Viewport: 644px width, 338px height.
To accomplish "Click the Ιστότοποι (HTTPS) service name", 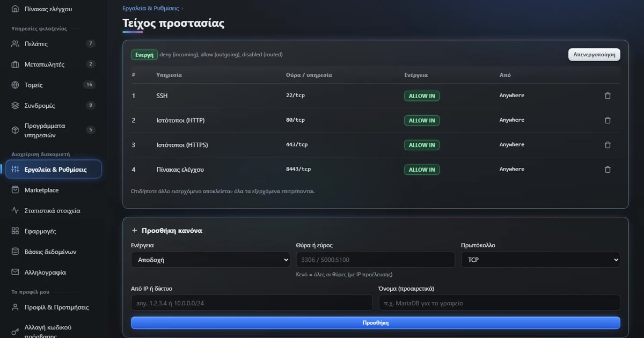I will (182, 145).
